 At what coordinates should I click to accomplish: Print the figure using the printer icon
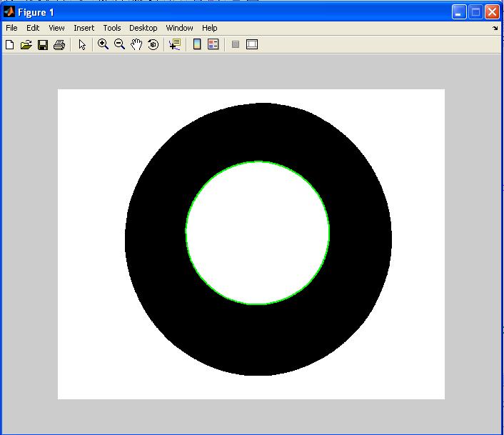59,44
